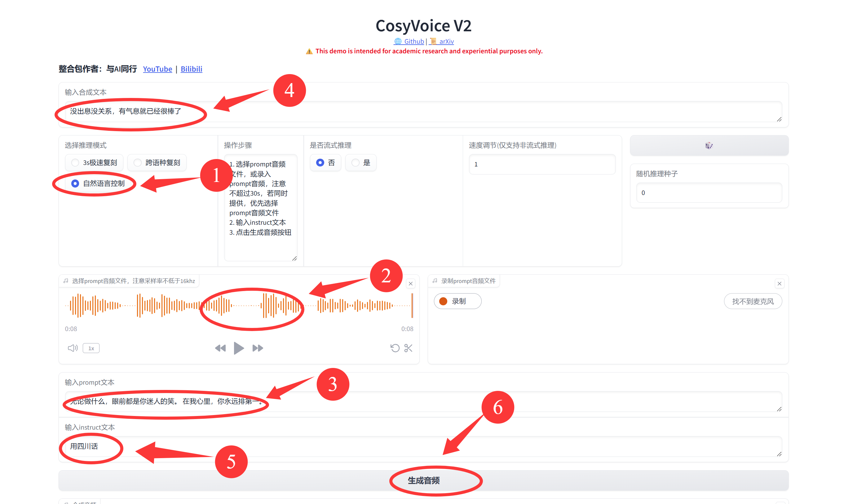This screenshot has width=866, height=504.
Task: Click the '是否流式推理' label
Action: (x=330, y=145)
